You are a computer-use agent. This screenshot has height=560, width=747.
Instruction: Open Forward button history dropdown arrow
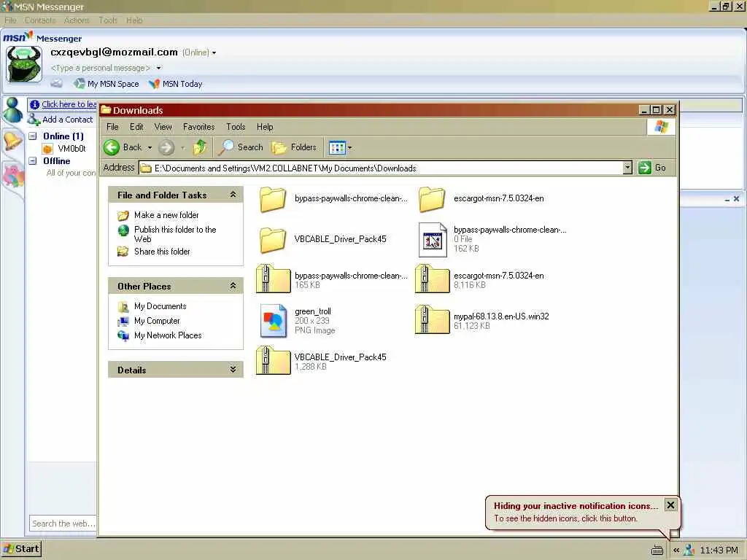point(182,147)
